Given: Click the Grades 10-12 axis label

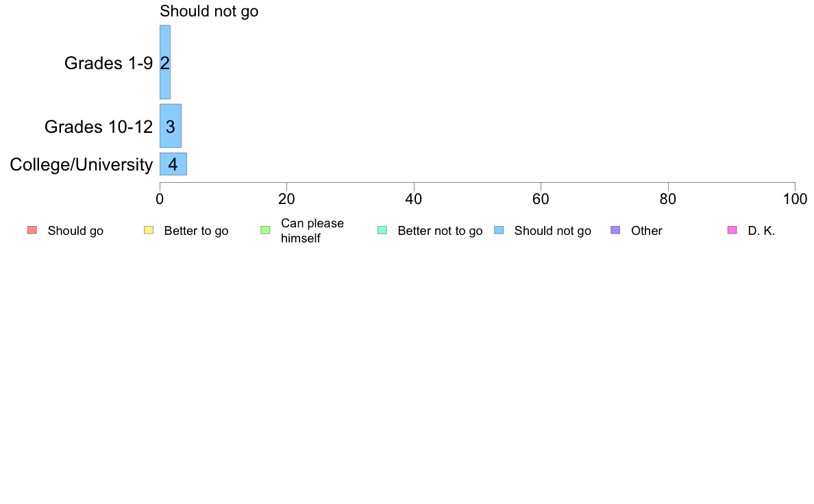Looking at the screenshot, I should pos(99,127).
